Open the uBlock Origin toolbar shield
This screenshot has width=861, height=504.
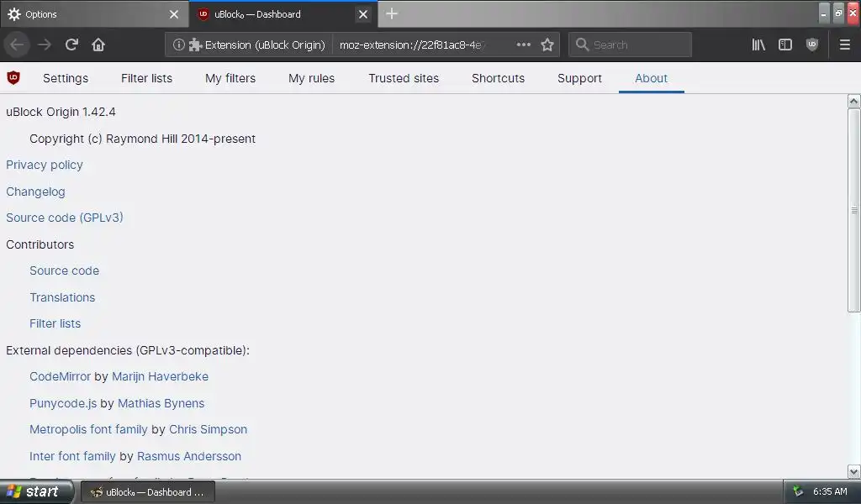click(x=812, y=45)
